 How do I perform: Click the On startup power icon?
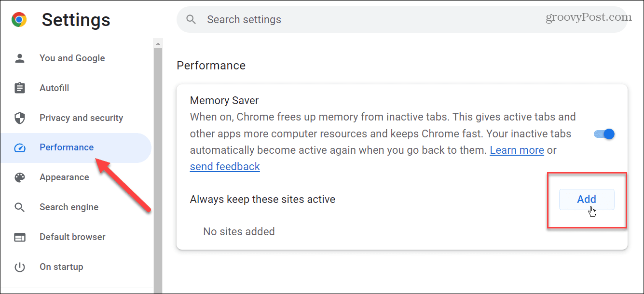[x=20, y=267]
